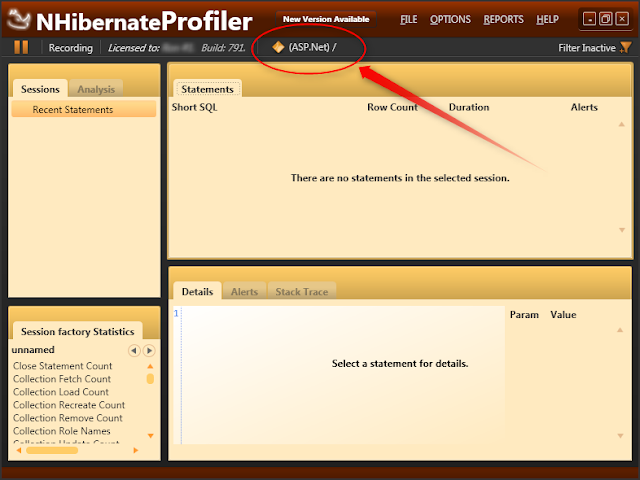Image resolution: width=640 pixels, height=480 pixels.
Task: Open the Stack Trace tab
Action: point(302,291)
